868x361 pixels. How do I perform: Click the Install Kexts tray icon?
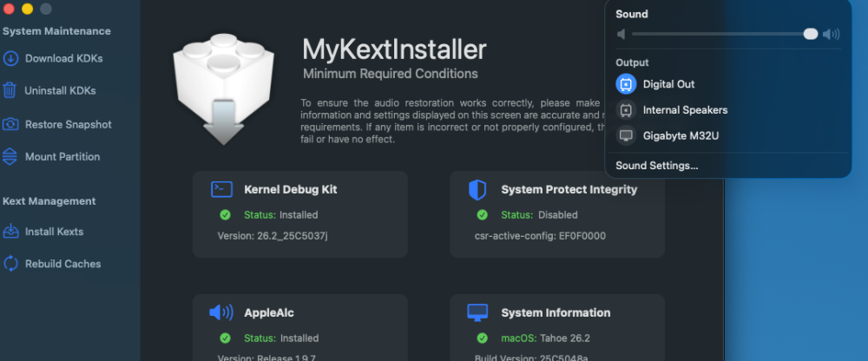pyautogui.click(x=10, y=232)
